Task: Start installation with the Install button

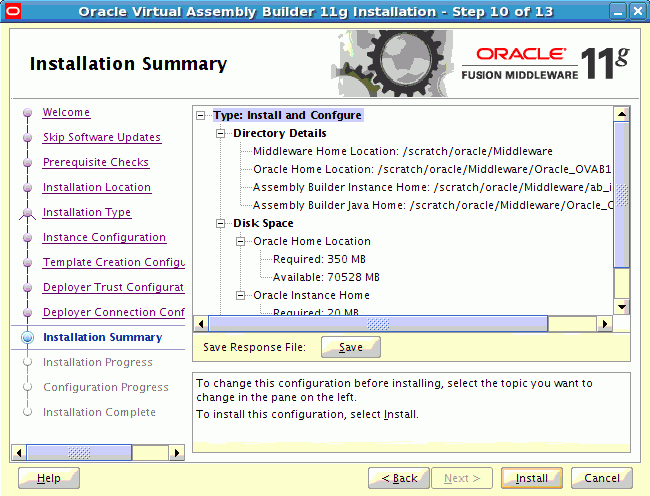Action: [532, 478]
